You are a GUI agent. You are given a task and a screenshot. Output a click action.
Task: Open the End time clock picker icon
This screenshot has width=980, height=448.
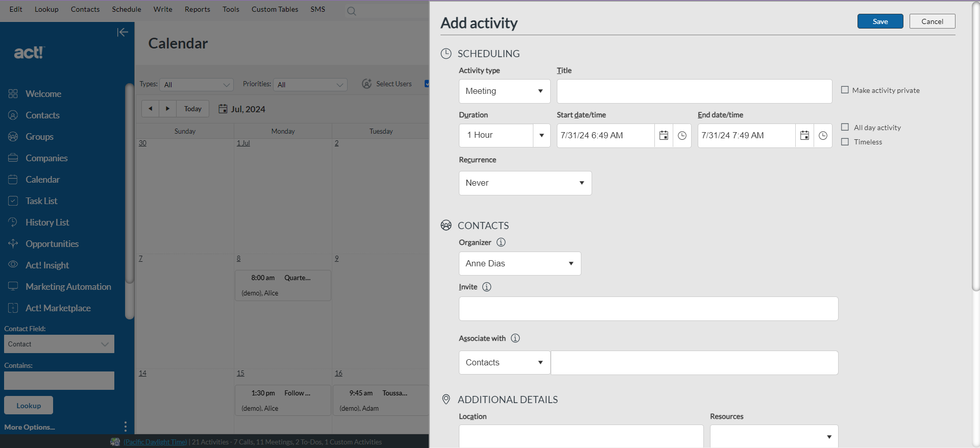pyautogui.click(x=823, y=136)
